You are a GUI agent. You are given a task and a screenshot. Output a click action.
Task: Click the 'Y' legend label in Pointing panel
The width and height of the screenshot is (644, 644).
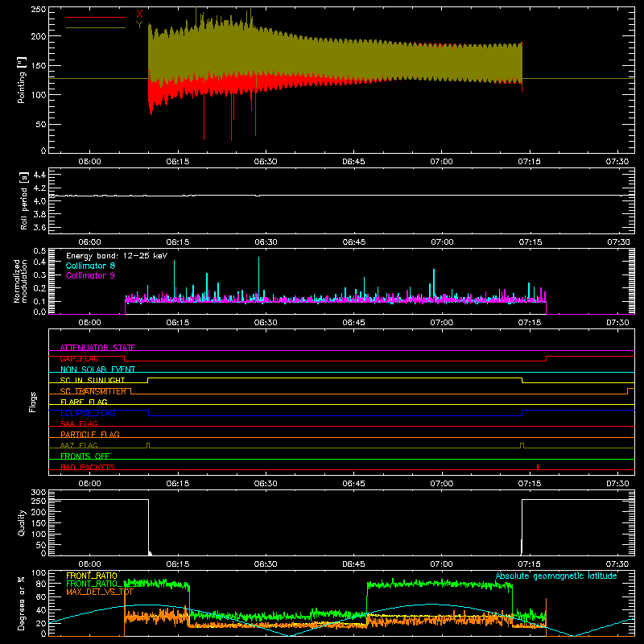pyautogui.click(x=139, y=25)
